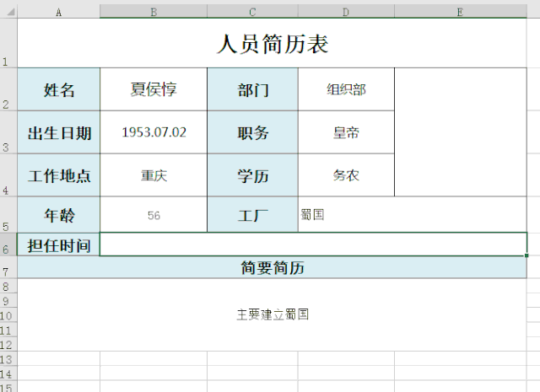
Task: Select row 14 header
Action: click(x=8, y=373)
